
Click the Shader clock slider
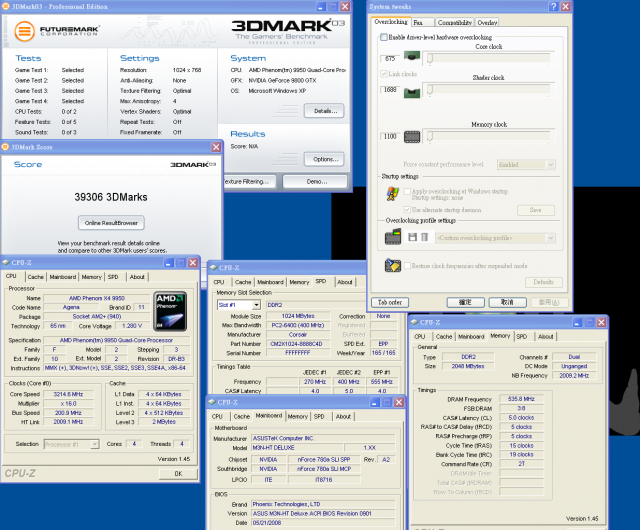point(489,89)
